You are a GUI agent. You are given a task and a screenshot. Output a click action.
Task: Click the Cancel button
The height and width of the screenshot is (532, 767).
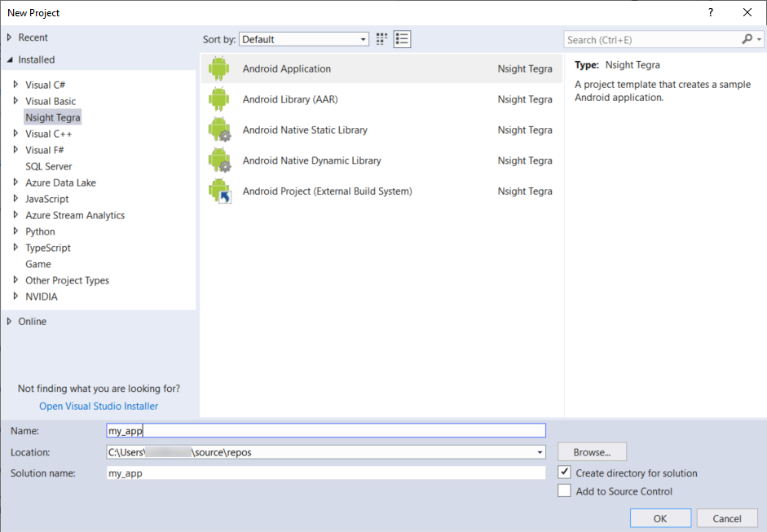[727, 518]
